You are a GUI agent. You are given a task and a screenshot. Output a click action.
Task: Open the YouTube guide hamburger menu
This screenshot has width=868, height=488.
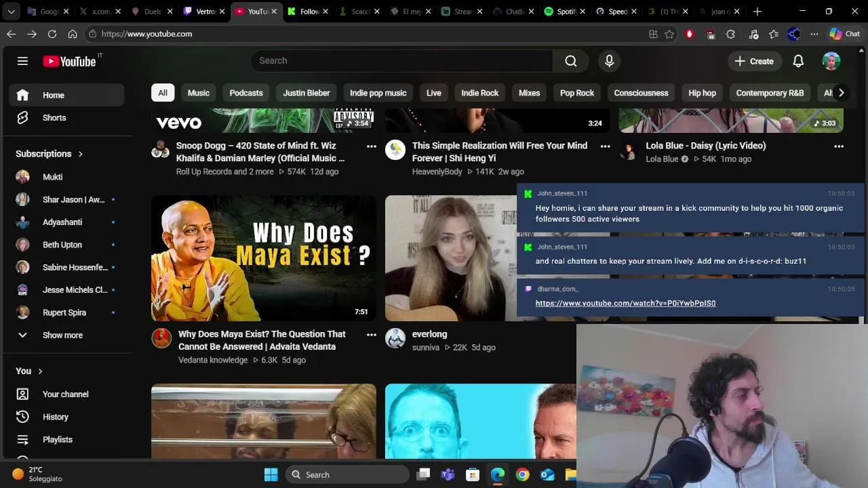point(22,61)
